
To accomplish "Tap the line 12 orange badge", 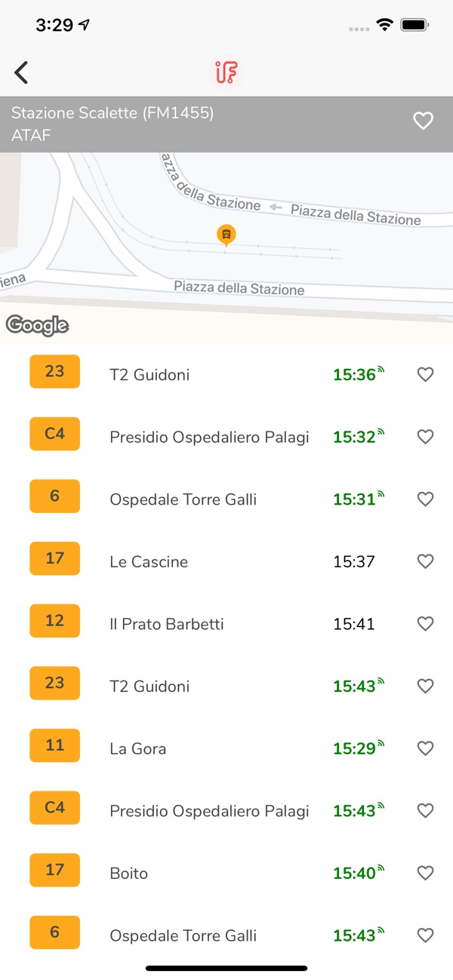I will 54,621.
